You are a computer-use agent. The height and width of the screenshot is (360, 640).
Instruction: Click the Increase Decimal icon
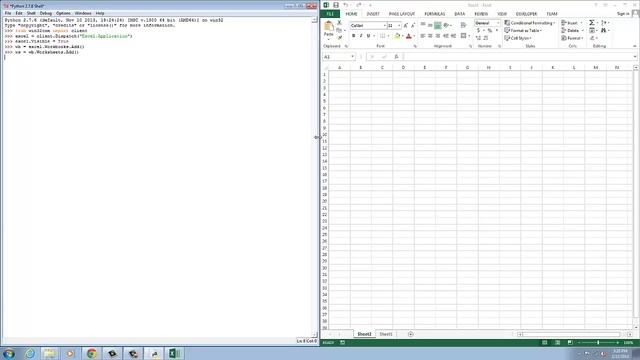pyautogui.click(x=478, y=38)
